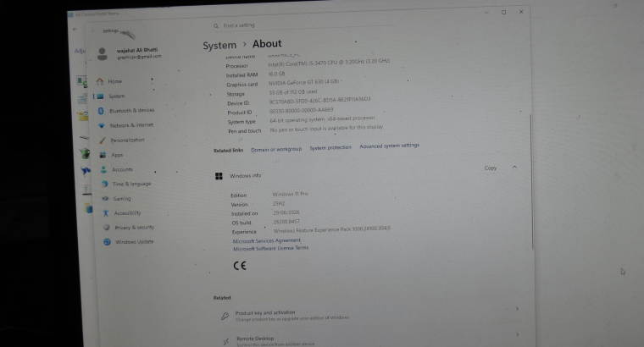Collapse the Windows info section chevron
Viewport: 644px width, 347px height.
[514, 168]
